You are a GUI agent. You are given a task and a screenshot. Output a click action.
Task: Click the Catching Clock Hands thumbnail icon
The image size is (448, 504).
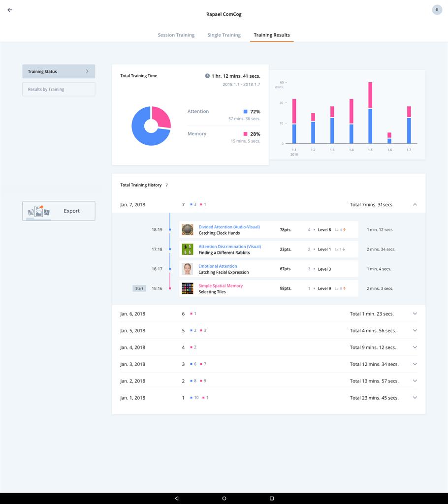tap(188, 230)
